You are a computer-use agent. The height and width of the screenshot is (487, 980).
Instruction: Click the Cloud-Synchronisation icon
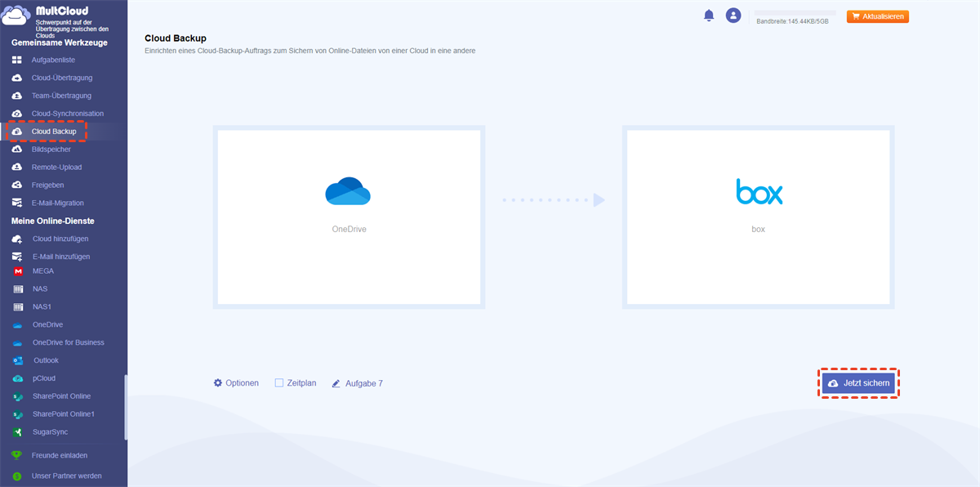[x=16, y=114]
